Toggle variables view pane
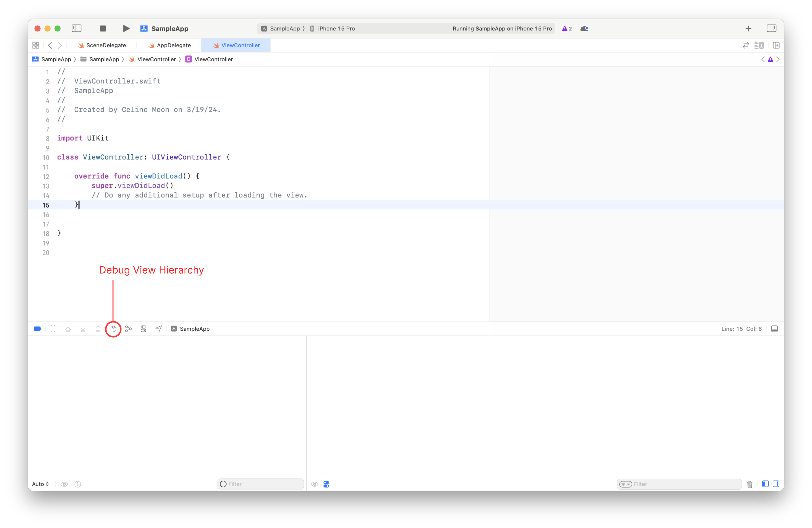Screen dimensions: 812x528 click(x=765, y=484)
